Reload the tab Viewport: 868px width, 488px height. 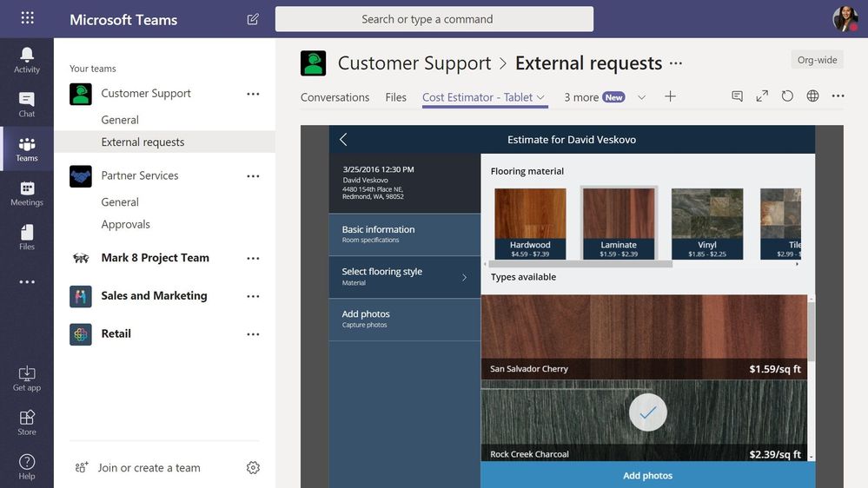[787, 96]
